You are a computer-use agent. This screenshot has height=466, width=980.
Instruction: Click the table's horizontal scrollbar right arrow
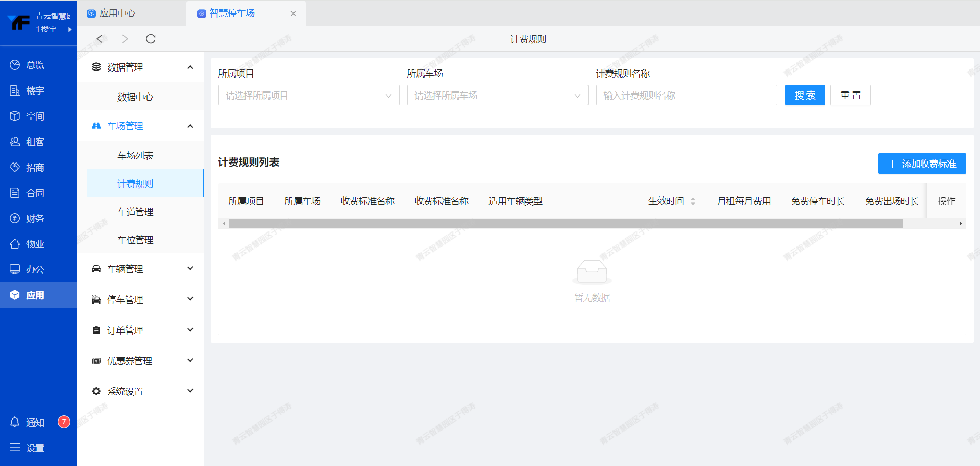[x=961, y=223]
